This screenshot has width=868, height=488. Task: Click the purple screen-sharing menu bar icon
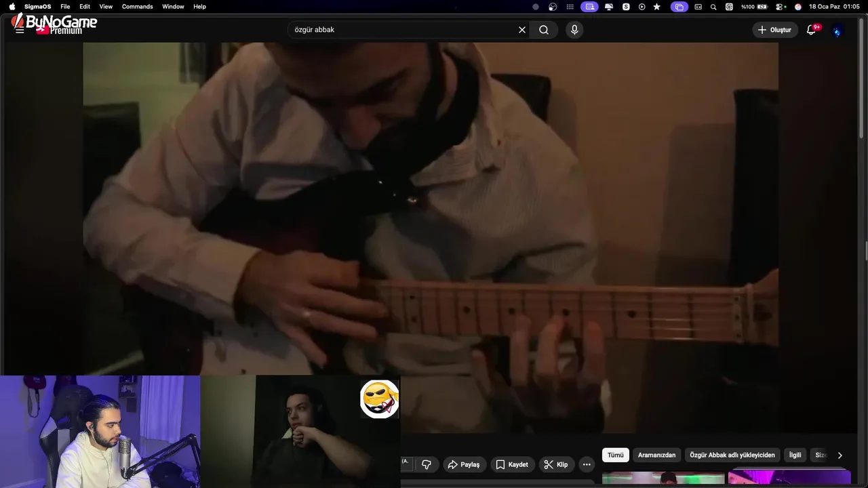(589, 6)
